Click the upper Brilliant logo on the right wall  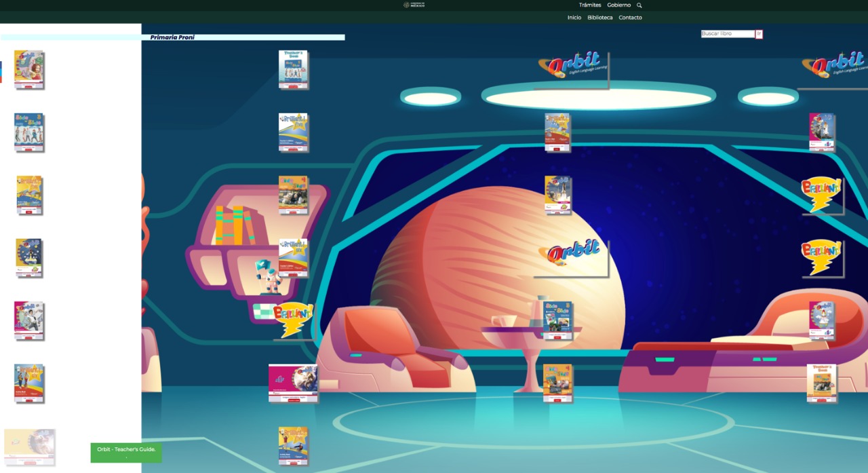[x=821, y=194]
